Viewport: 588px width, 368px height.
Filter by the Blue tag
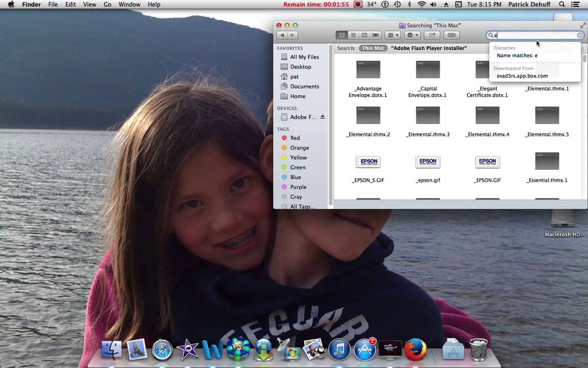click(x=295, y=177)
